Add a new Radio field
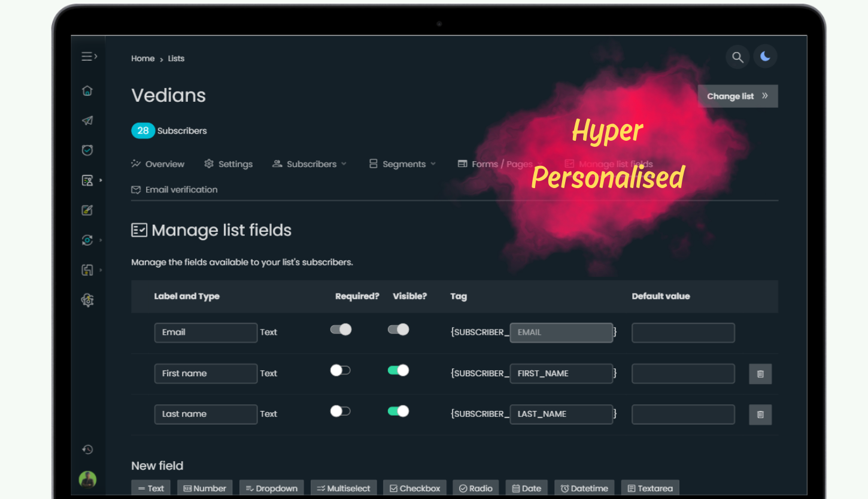 tap(476, 488)
